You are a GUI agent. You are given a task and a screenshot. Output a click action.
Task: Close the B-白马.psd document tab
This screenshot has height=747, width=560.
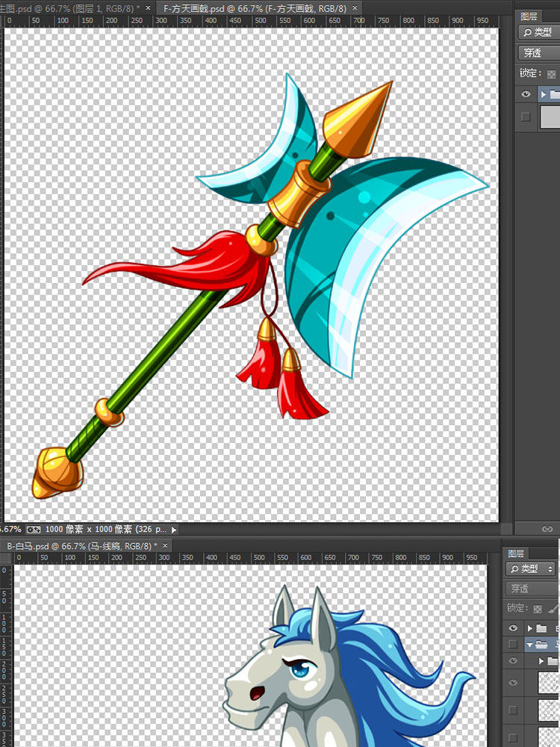pyautogui.click(x=165, y=545)
